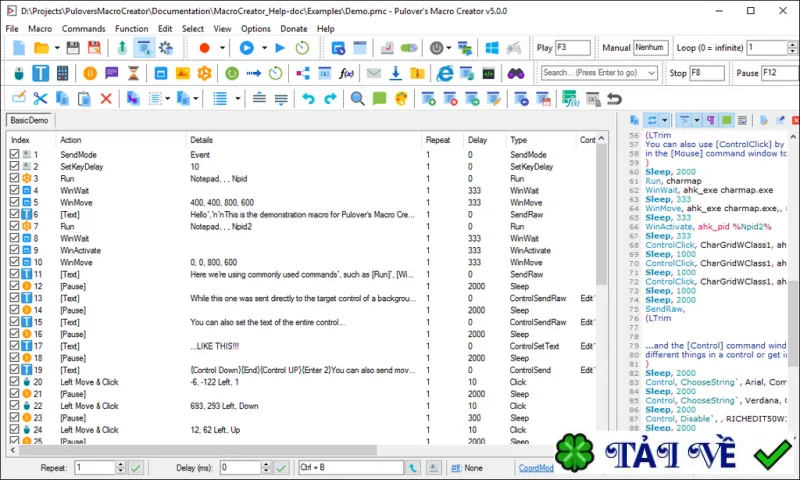This screenshot has width=800, height=480.
Task: Click the blue Redo arrow icon
Action: [x=330, y=98]
